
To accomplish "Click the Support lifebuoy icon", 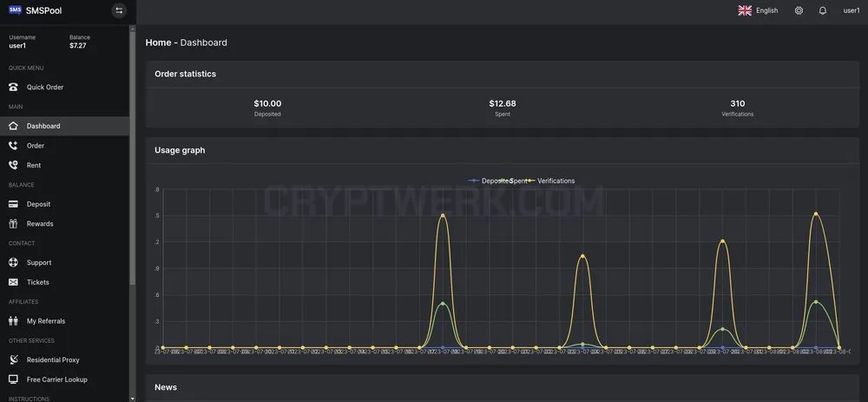I will (14, 262).
